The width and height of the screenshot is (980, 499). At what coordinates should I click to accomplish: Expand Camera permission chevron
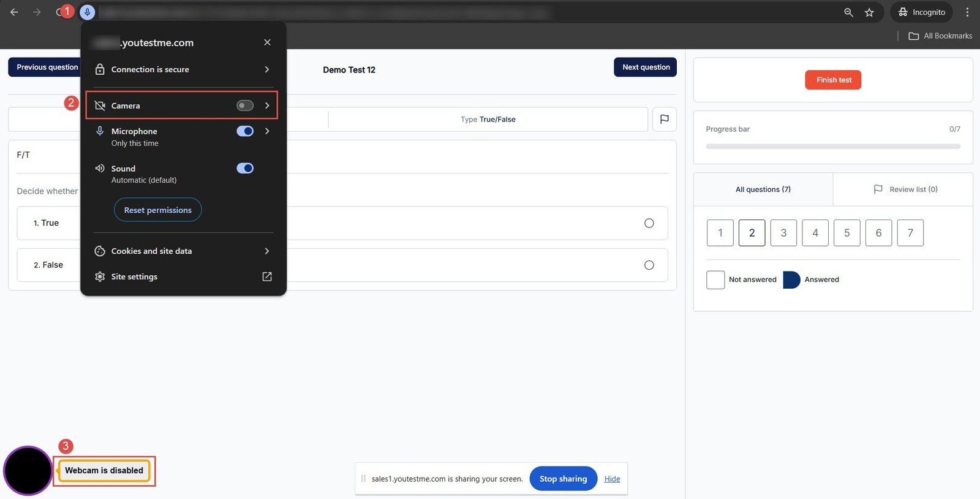267,105
